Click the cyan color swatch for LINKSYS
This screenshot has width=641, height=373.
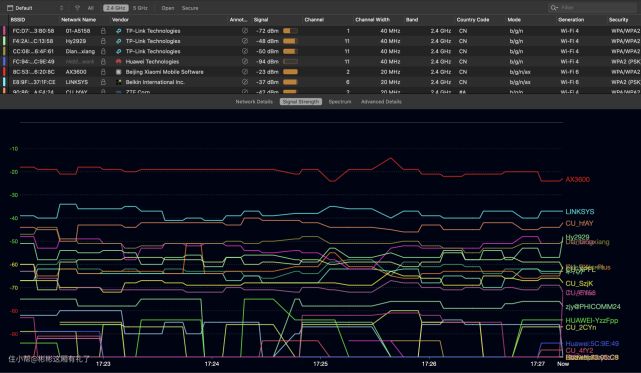pyautogui.click(x=4, y=82)
